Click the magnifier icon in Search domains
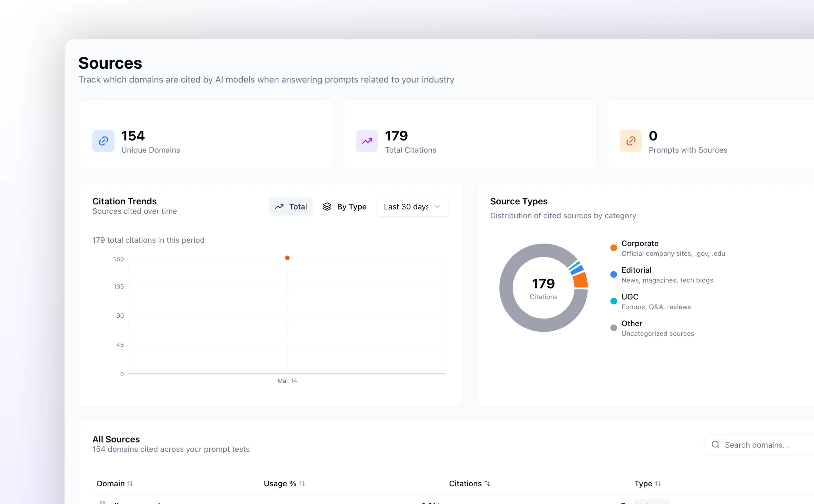This screenshot has height=504, width=814. point(715,445)
